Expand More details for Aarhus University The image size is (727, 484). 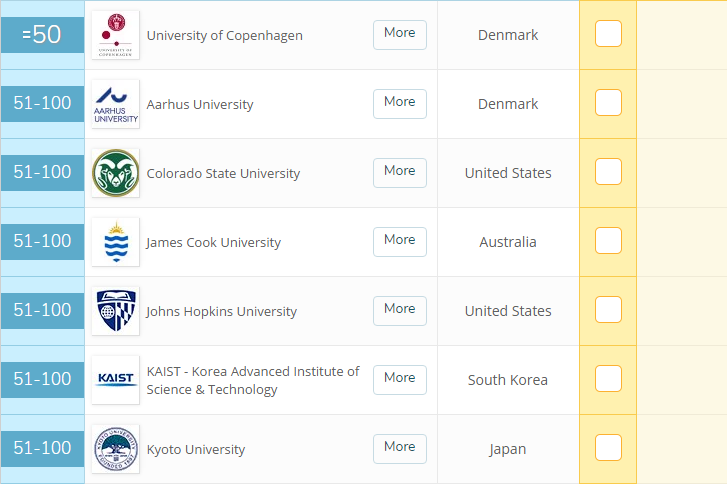[400, 102]
